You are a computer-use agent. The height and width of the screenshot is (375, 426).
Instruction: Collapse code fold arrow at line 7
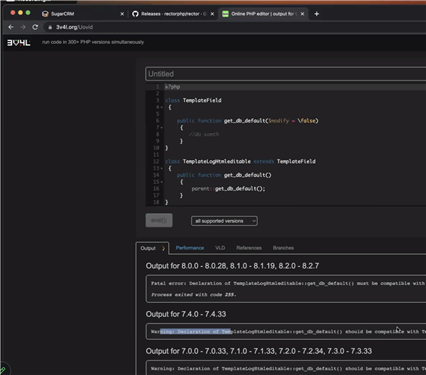[x=162, y=128]
